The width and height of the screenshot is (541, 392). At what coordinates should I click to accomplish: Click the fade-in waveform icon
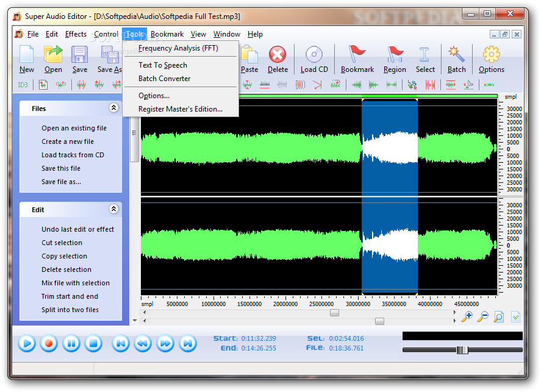[x=356, y=85]
